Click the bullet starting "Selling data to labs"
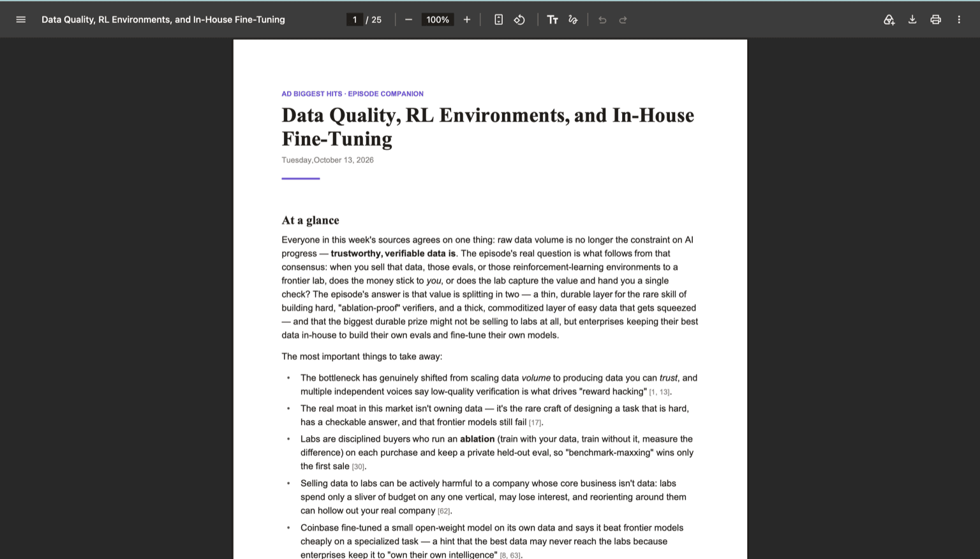This screenshot has width=980, height=559. 494,497
